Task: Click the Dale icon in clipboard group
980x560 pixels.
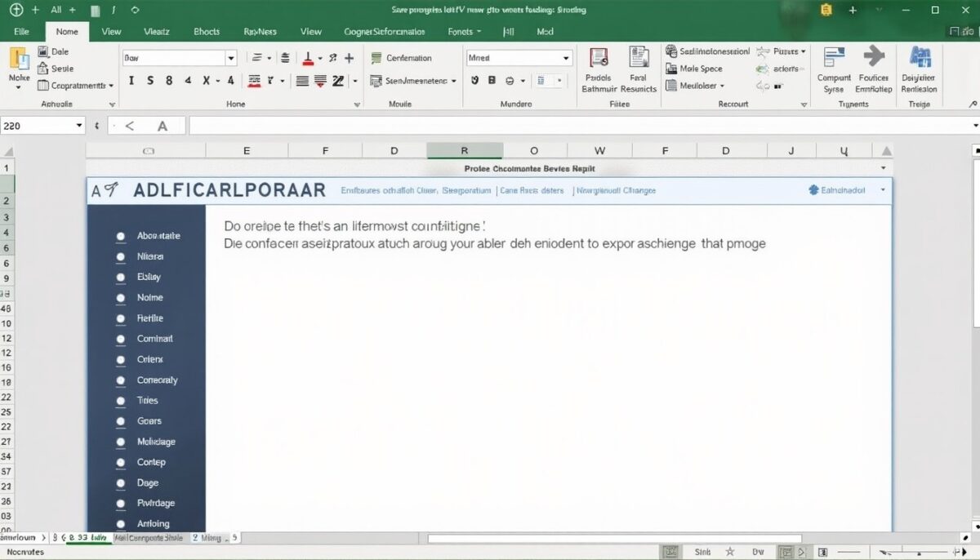Action: tap(43, 51)
